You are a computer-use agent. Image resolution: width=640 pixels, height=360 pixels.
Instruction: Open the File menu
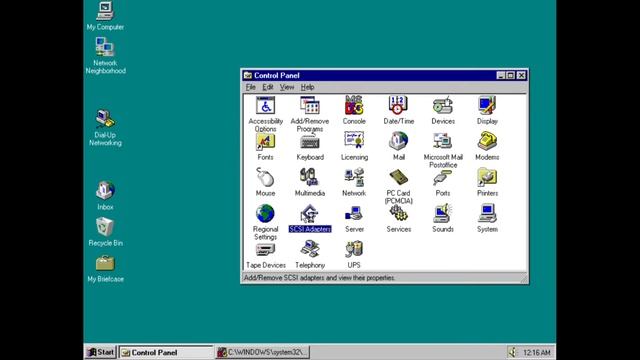click(x=251, y=87)
